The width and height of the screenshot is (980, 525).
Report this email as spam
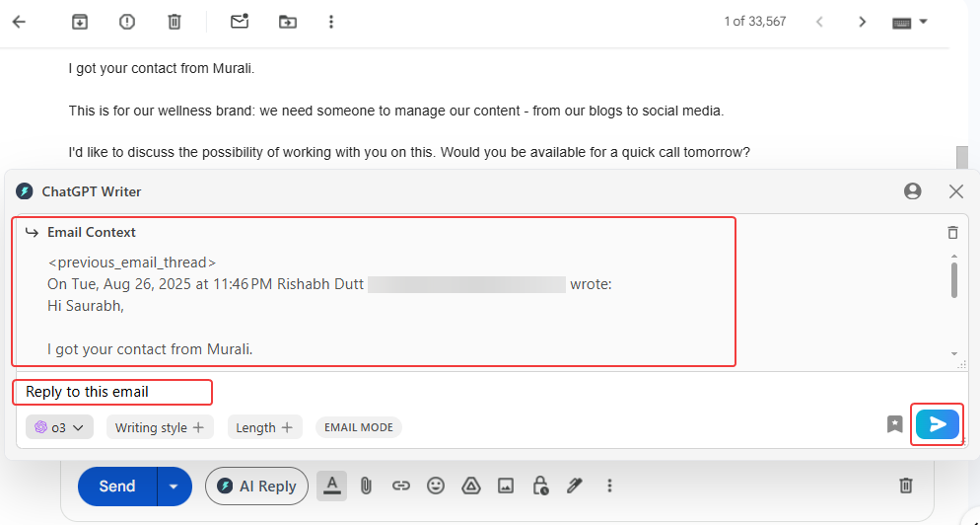127,22
